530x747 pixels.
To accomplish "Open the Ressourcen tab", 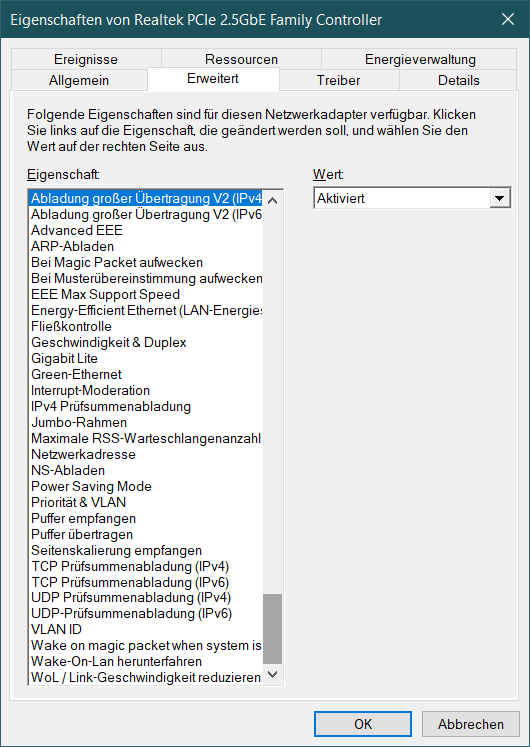I will [x=241, y=59].
